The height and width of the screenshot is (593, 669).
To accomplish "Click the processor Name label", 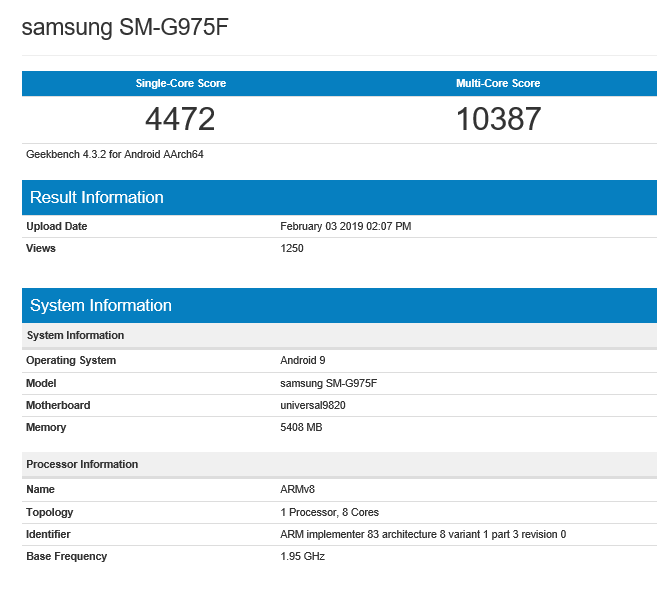I will [x=41, y=489].
